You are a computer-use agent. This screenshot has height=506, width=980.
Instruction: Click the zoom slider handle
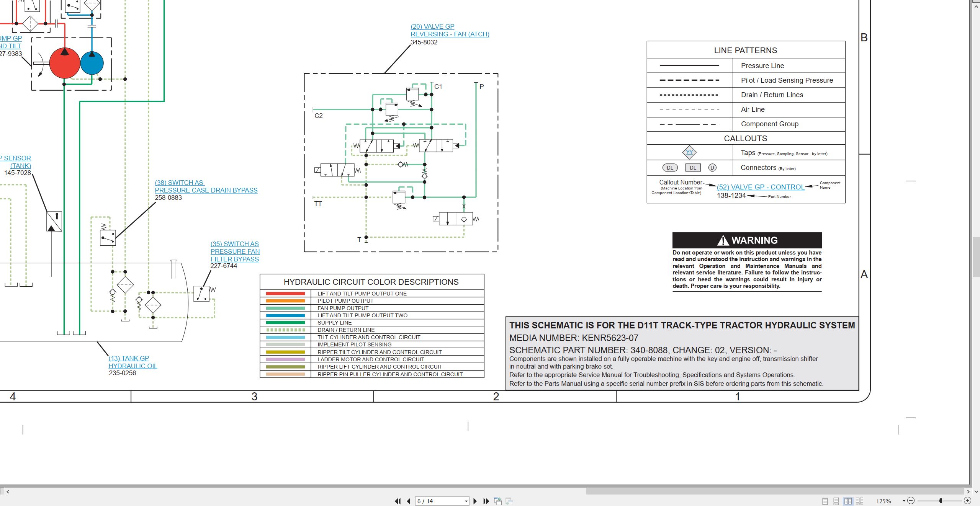click(x=941, y=501)
